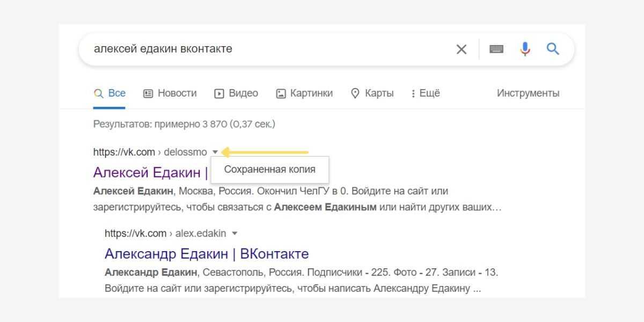
Task: Collapse the dropdown arrow beside 'delossmo' URL
Action: pos(215,152)
